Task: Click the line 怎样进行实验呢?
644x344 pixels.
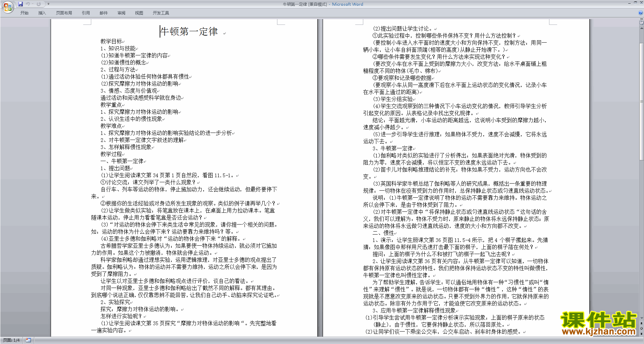Action: click(121, 316)
